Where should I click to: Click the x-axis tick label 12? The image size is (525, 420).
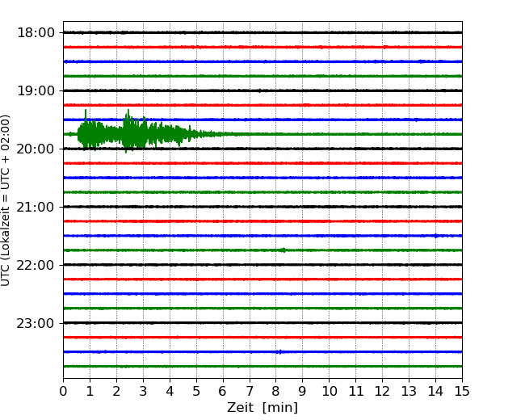click(x=382, y=391)
